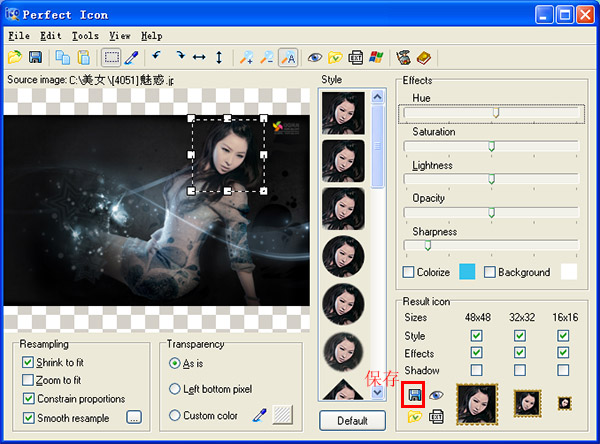The width and height of the screenshot is (600, 444).
Task: Toggle Constrain proportions checkbox
Action: (28, 398)
